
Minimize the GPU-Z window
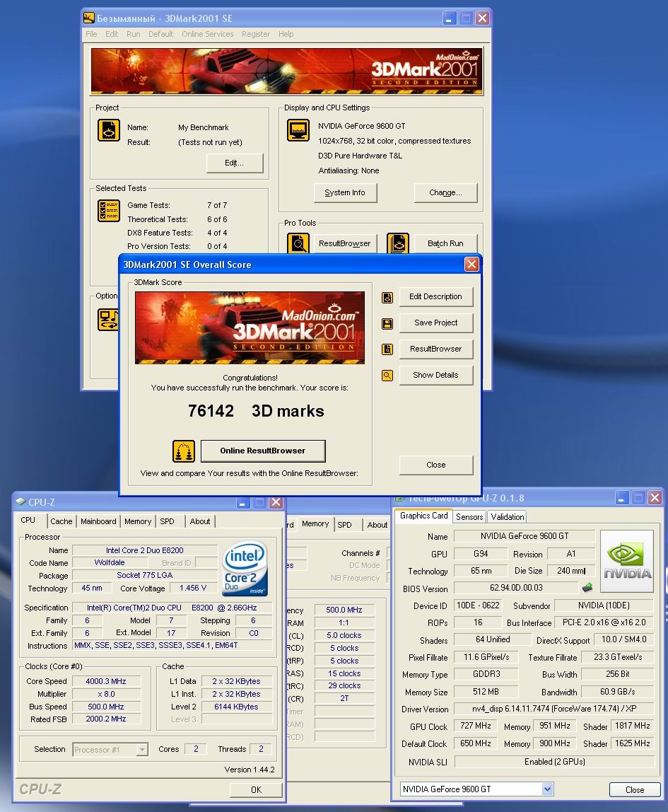click(622, 498)
